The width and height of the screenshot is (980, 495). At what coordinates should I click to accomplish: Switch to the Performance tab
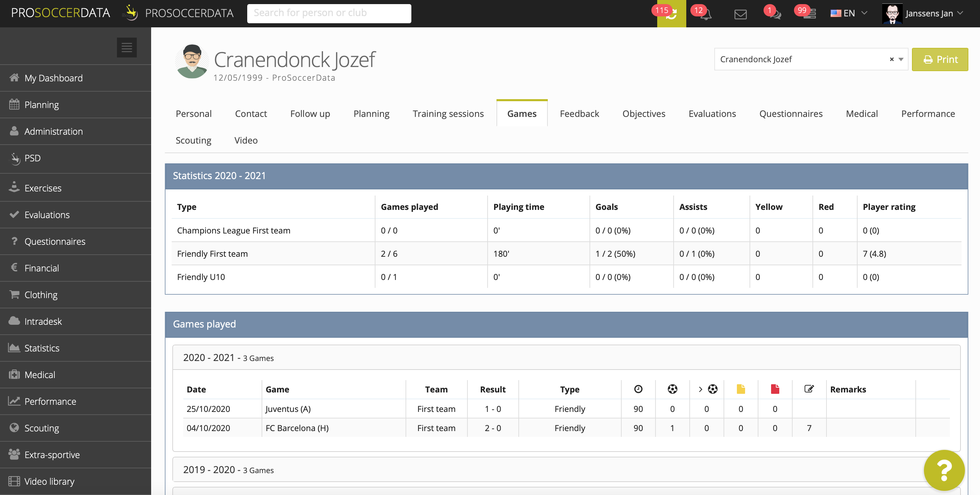click(928, 113)
